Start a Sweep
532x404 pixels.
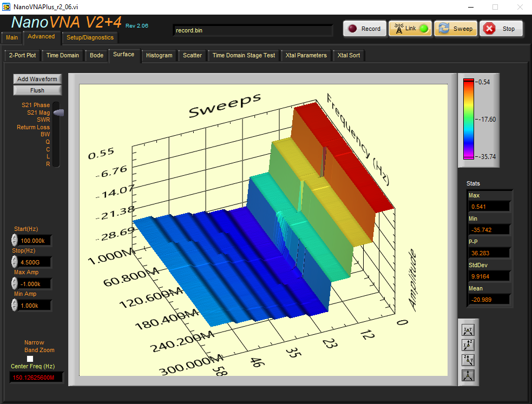[x=456, y=29]
